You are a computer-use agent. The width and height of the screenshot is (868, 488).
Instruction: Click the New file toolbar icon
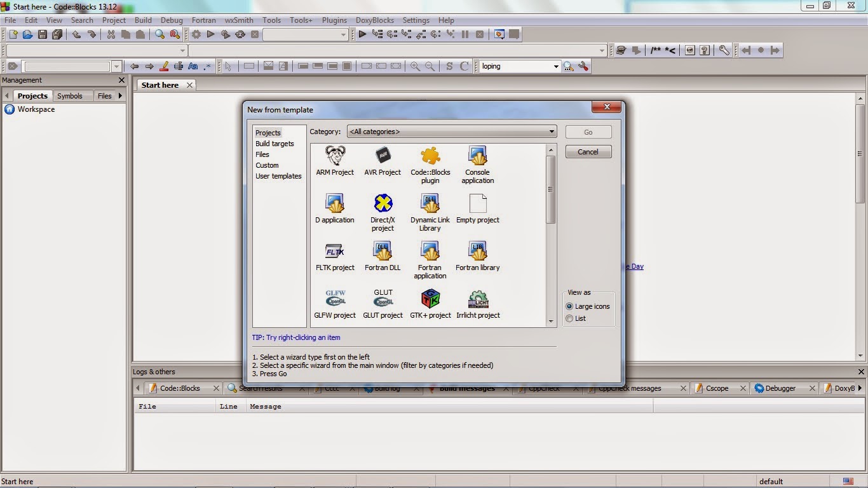(x=13, y=34)
